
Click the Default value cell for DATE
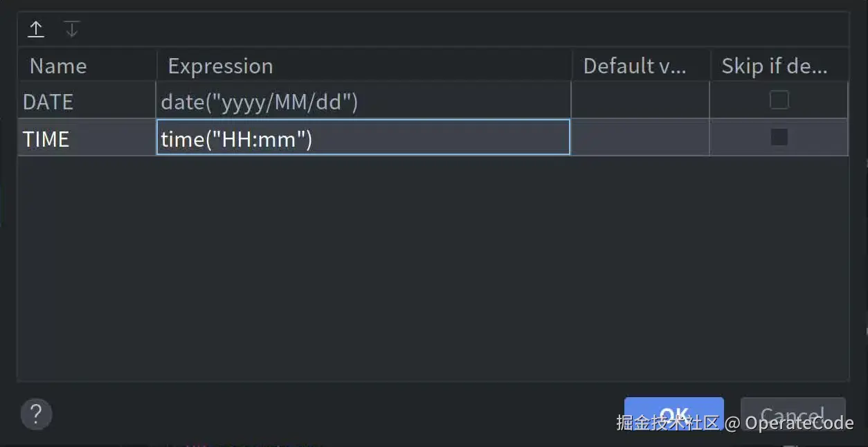640,102
